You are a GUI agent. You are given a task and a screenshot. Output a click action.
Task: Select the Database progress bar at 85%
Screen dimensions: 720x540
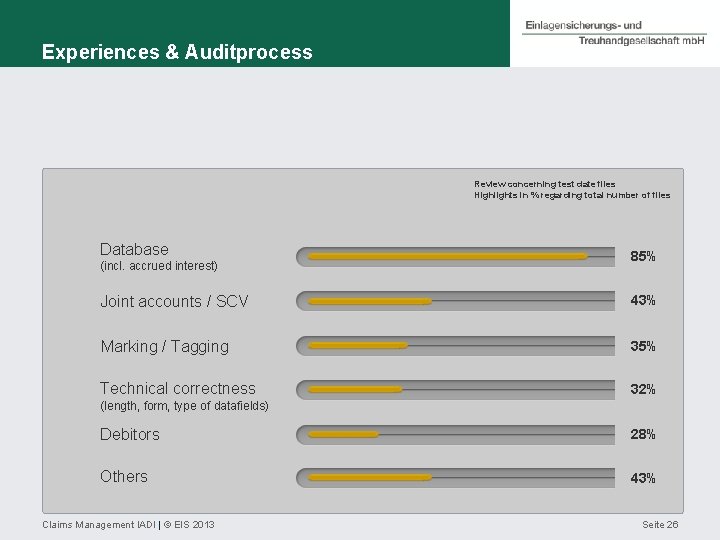[x=456, y=256]
